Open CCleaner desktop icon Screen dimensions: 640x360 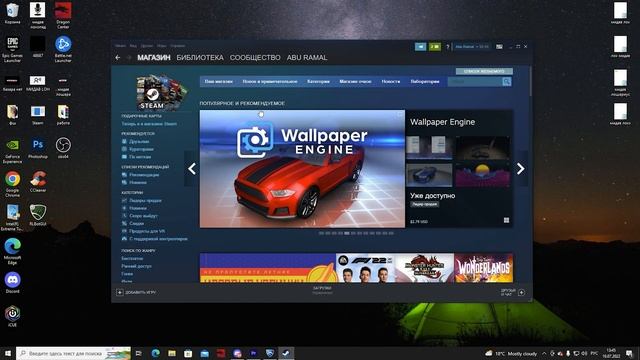pos(38,182)
